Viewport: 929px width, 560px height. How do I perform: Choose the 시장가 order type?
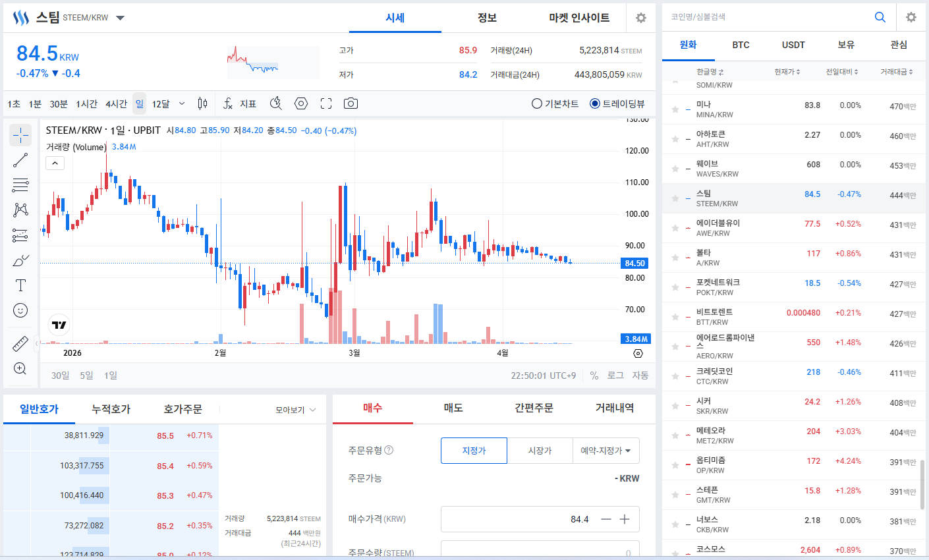pos(540,451)
